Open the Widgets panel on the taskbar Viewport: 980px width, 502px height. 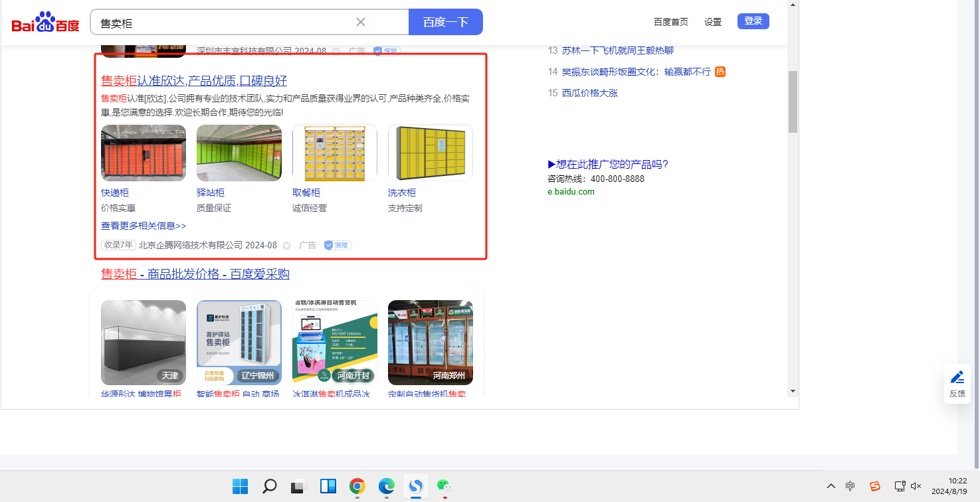pyautogui.click(x=328, y=486)
